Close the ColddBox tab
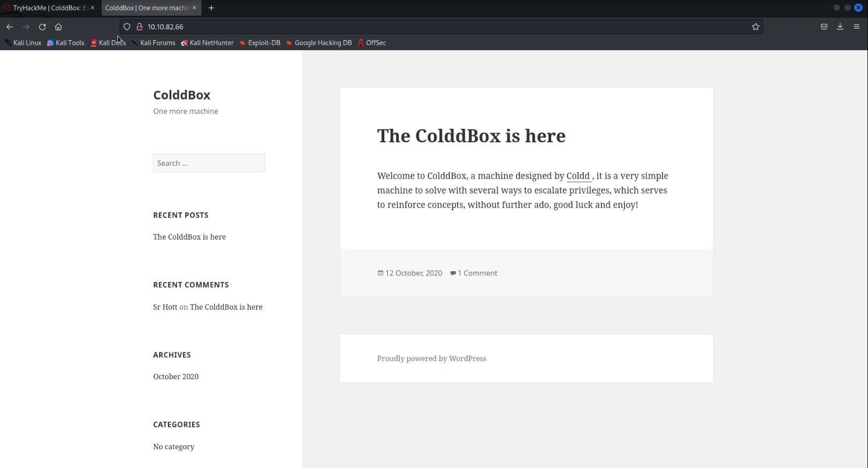 coord(194,8)
